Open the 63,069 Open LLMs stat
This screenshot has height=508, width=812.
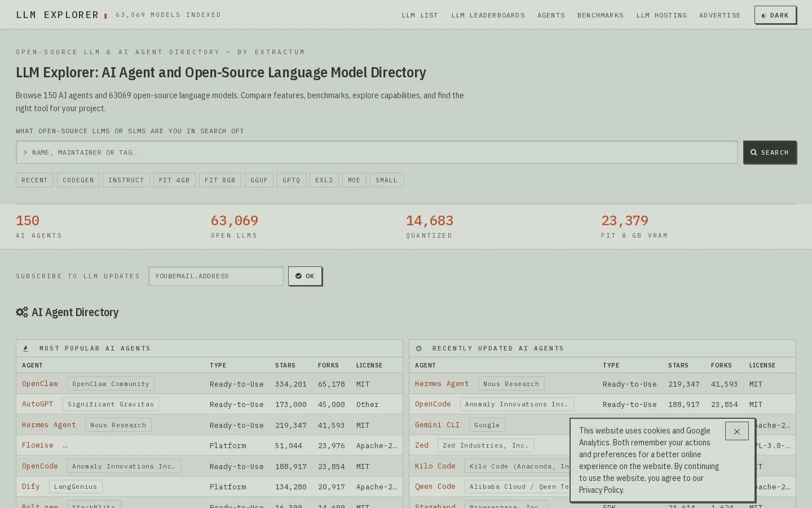click(x=235, y=226)
